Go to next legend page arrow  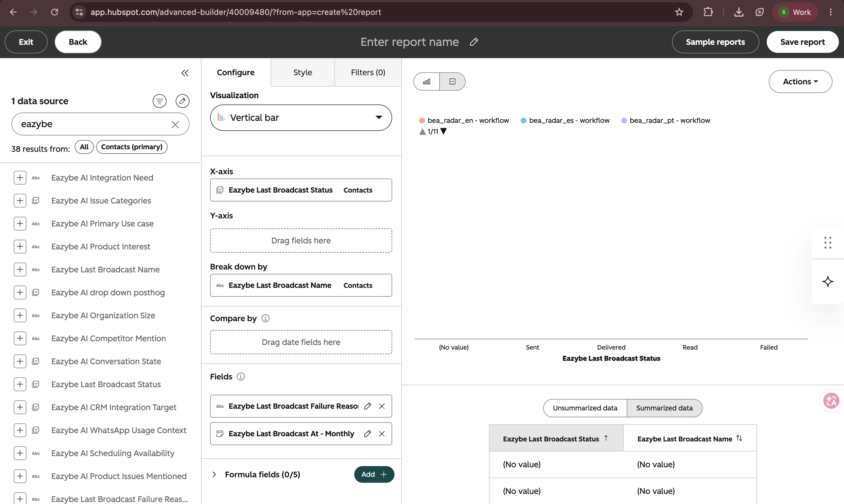[443, 131]
